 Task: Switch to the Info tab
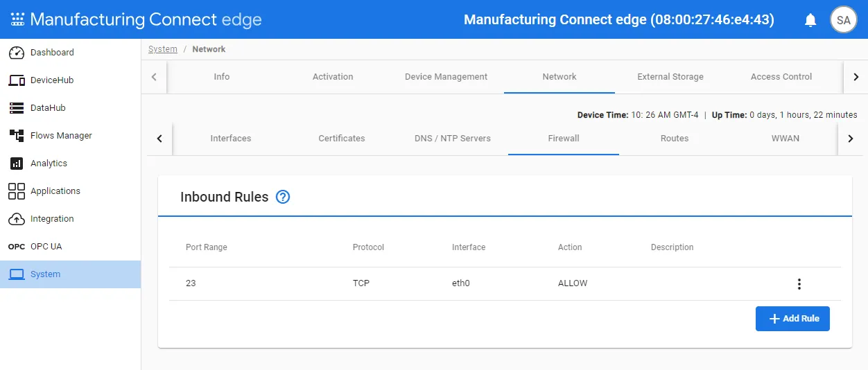[x=222, y=77]
